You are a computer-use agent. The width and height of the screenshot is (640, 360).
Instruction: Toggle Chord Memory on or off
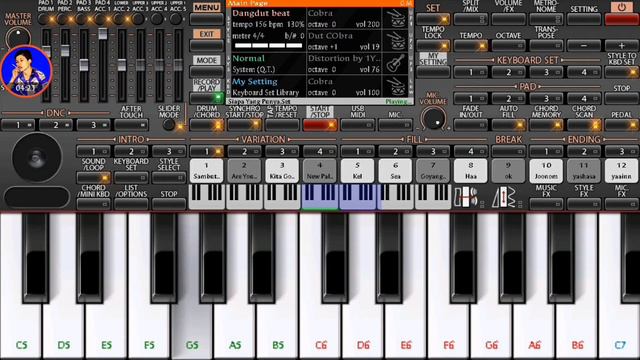(546, 124)
